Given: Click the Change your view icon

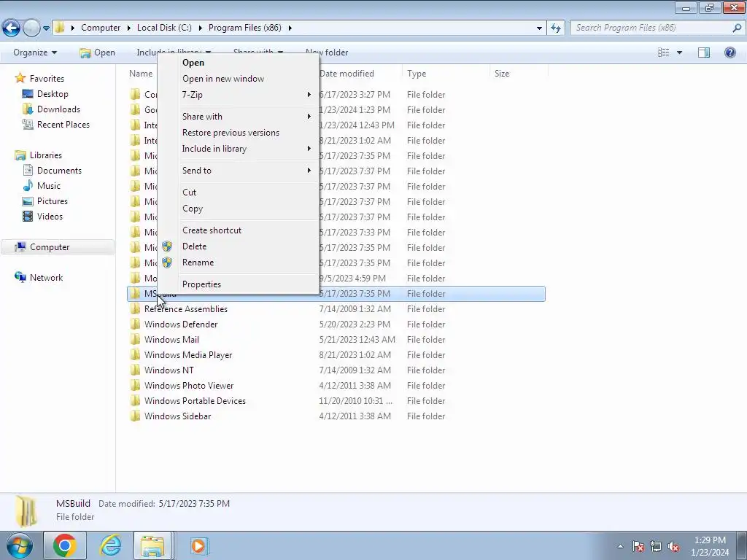Looking at the screenshot, I should pos(664,52).
